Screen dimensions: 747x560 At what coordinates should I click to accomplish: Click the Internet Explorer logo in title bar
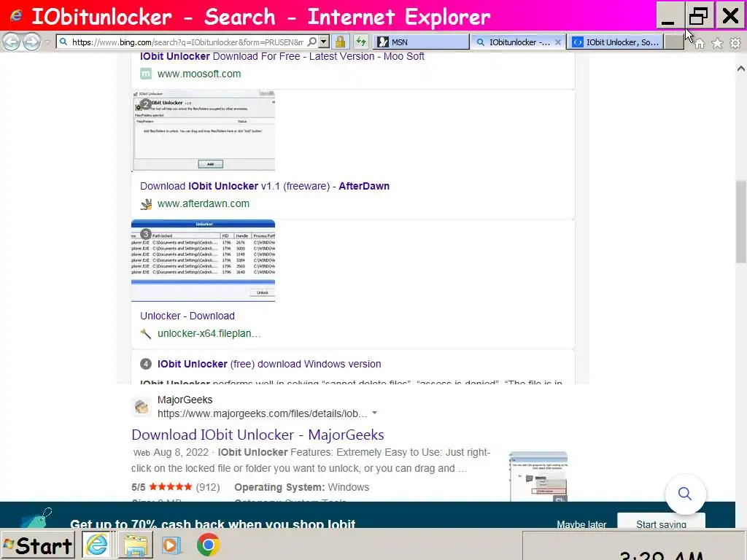pos(16,16)
